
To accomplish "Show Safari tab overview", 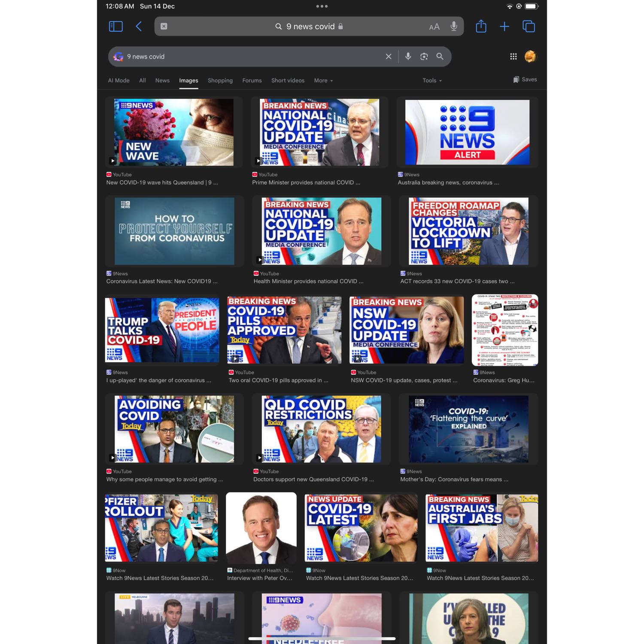I will tap(529, 27).
